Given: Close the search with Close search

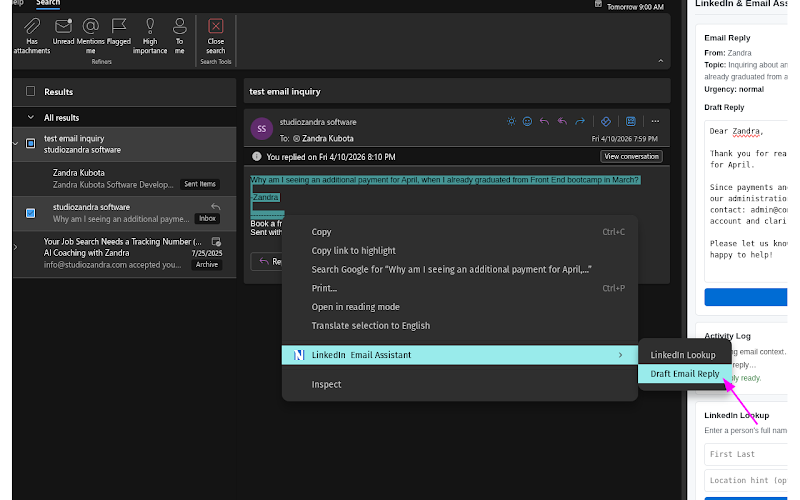Looking at the screenshot, I should pyautogui.click(x=215, y=36).
